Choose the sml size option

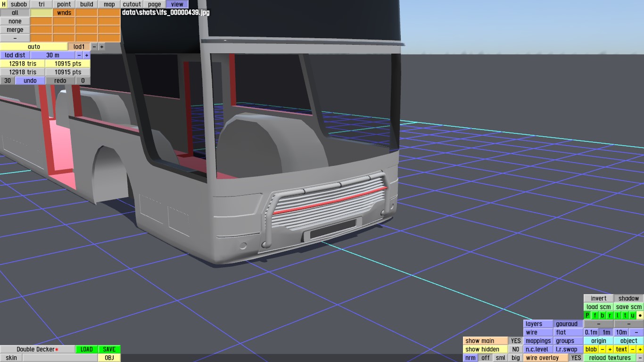[501, 358]
